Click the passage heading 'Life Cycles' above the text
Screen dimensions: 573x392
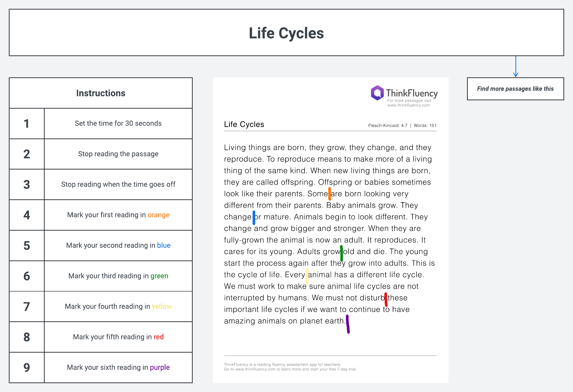(244, 125)
